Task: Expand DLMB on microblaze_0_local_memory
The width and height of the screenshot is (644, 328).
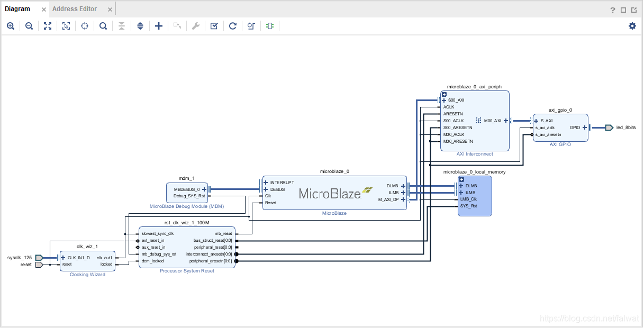Action: tap(461, 186)
